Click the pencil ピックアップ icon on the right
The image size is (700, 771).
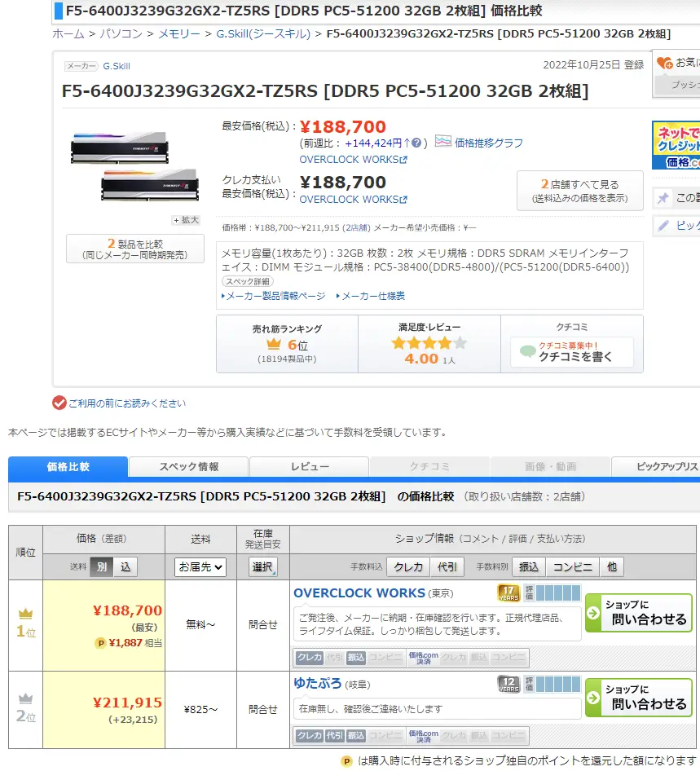click(663, 226)
